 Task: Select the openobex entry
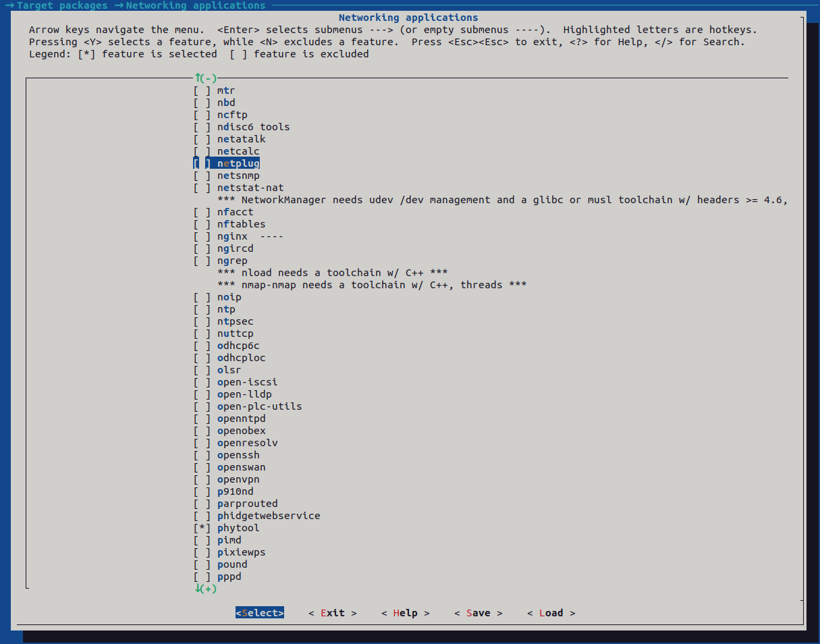tap(241, 431)
